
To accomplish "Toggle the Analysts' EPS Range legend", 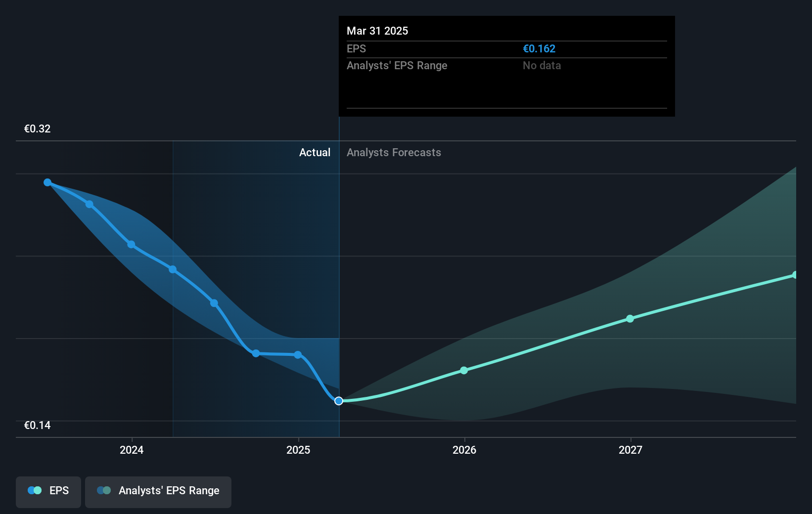I will (158, 492).
